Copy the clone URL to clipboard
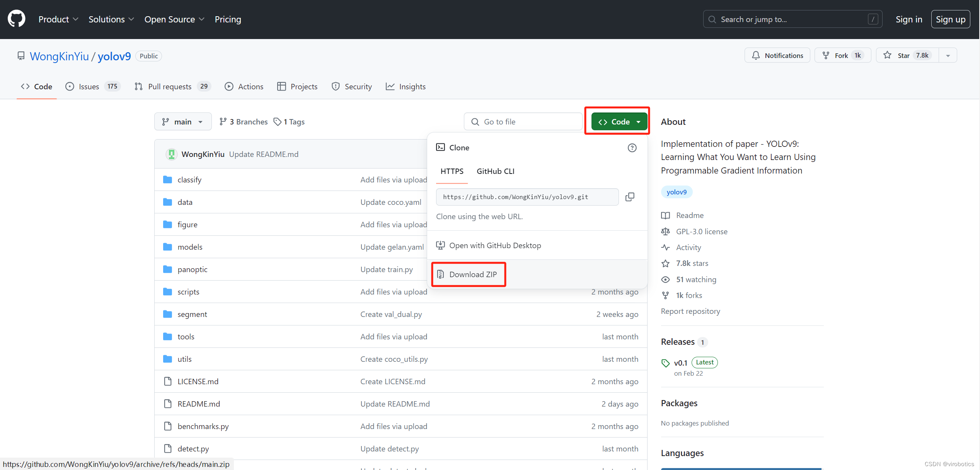This screenshot has height=470, width=980. point(630,197)
